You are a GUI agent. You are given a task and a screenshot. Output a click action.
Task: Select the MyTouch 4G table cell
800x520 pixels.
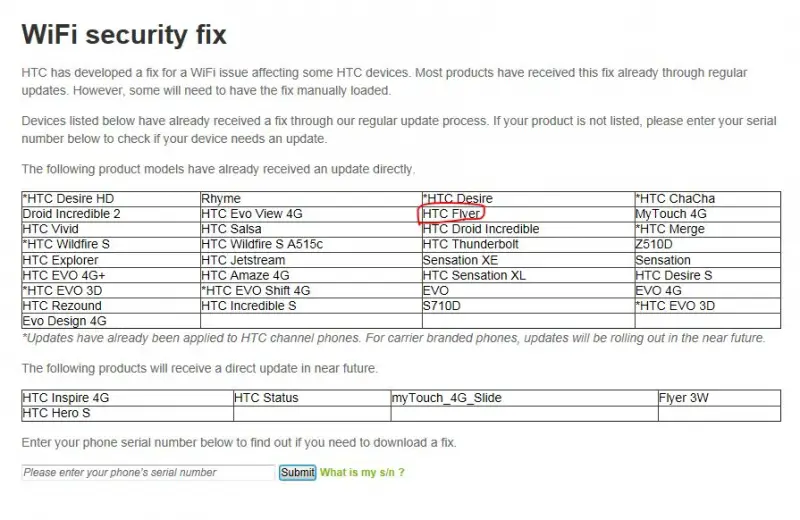[708, 214]
